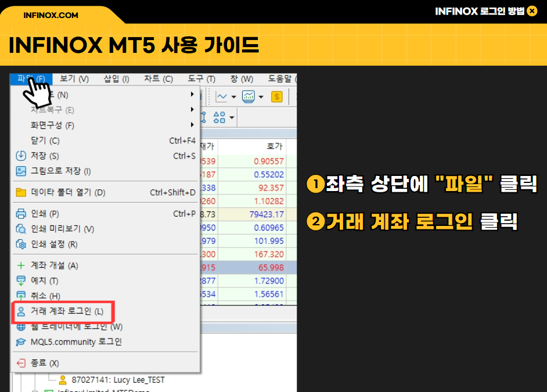Open the 차트 (C) menu
Viewport: 547px width, 392px height.
click(159, 79)
